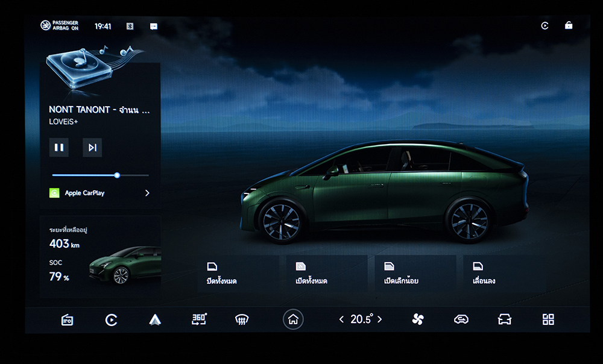
Task: Pause the current song
Action: 59,148
